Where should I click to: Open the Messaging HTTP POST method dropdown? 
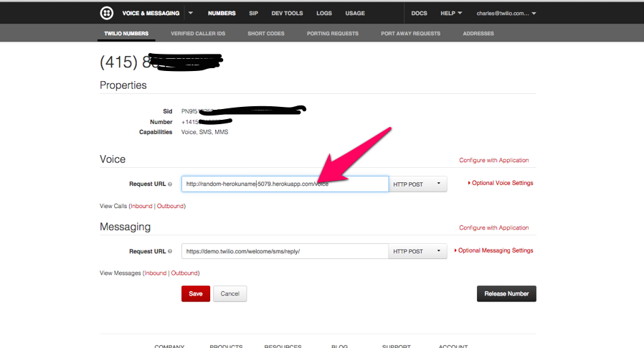pos(417,251)
